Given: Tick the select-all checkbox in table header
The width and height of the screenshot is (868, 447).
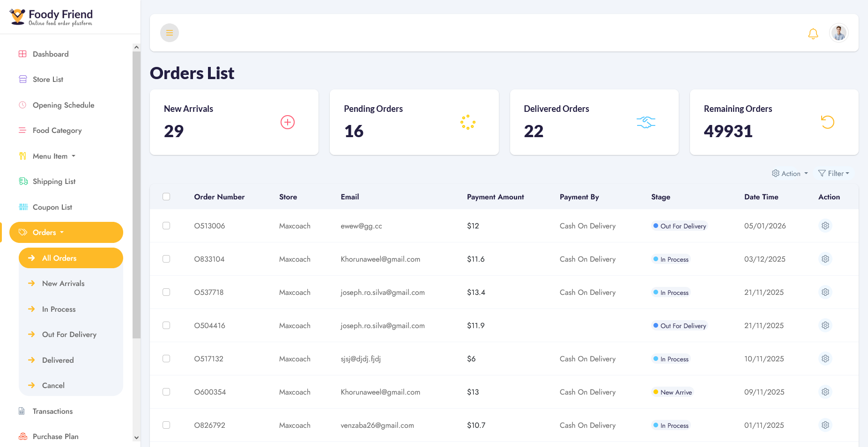Looking at the screenshot, I should click(166, 197).
